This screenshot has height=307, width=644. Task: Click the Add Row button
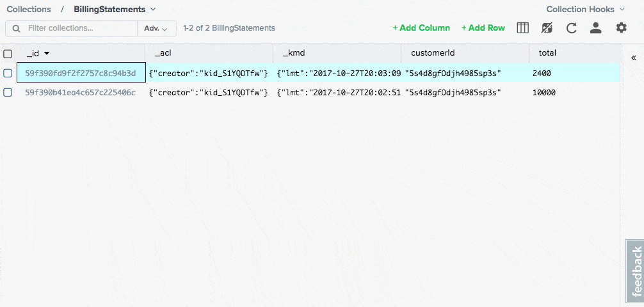483,28
